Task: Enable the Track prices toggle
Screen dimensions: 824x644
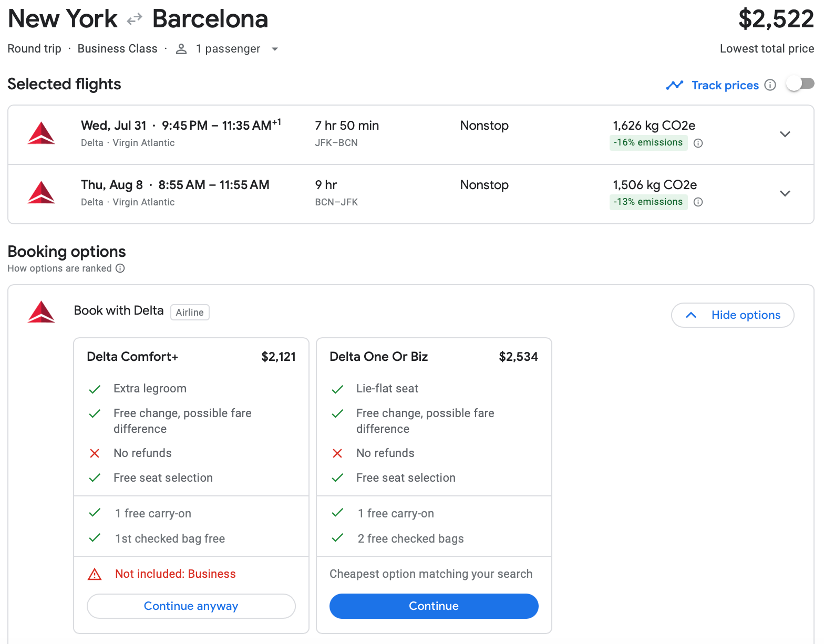Action: click(x=800, y=84)
